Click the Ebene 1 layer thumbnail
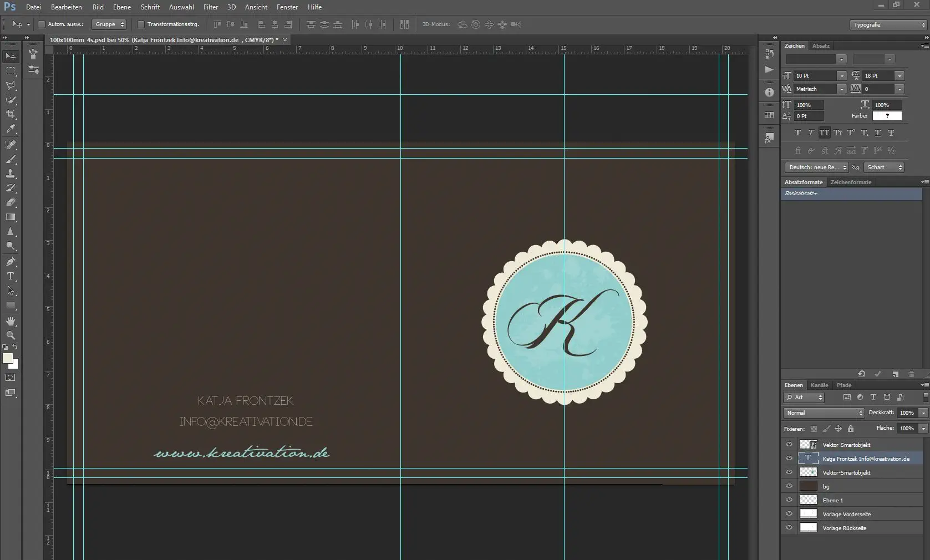The width and height of the screenshot is (930, 560). 808,500
